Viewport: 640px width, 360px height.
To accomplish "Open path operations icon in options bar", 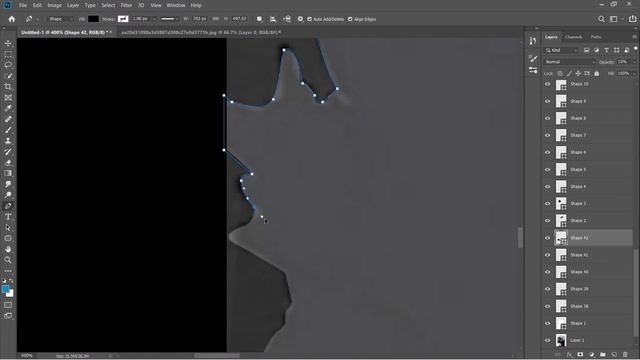I will 259,19.
